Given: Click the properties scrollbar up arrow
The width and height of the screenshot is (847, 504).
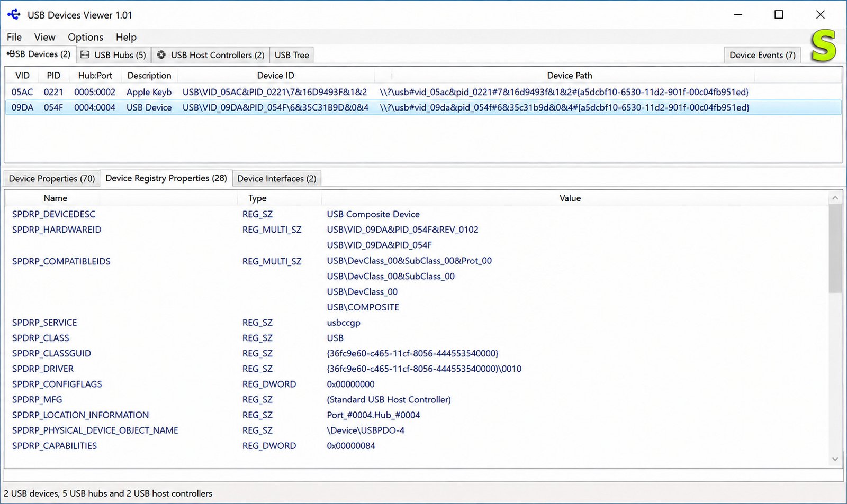Looking at the screenshot, I should pos(835,198).
